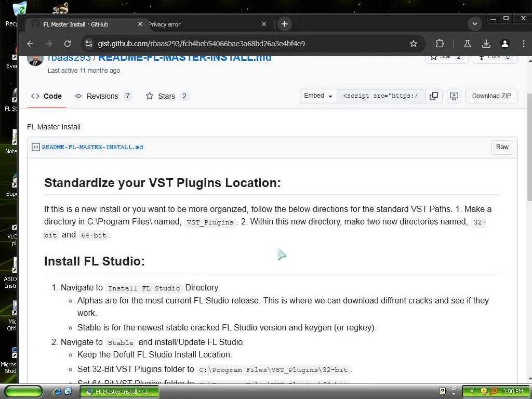Screen dimensions: 532x399
Task: Click the "Install FL Studio" inline code
Action: tap(144, 288)
